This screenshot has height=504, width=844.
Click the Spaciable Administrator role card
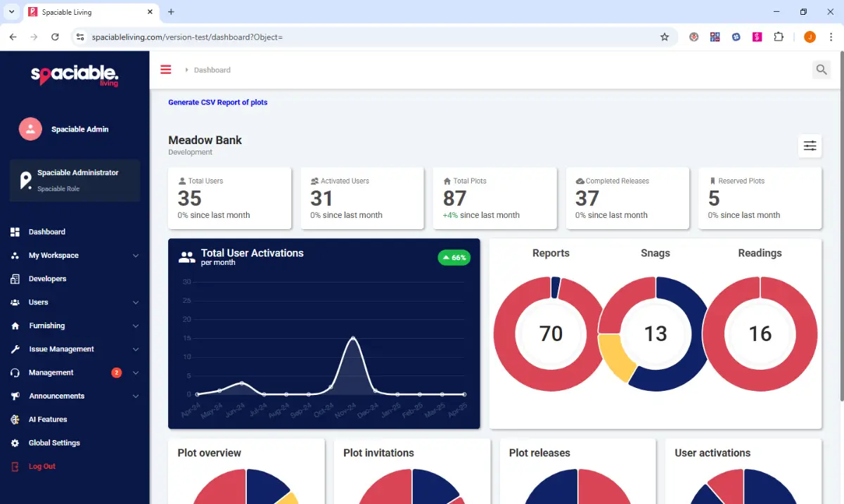[x=75, y=181]
